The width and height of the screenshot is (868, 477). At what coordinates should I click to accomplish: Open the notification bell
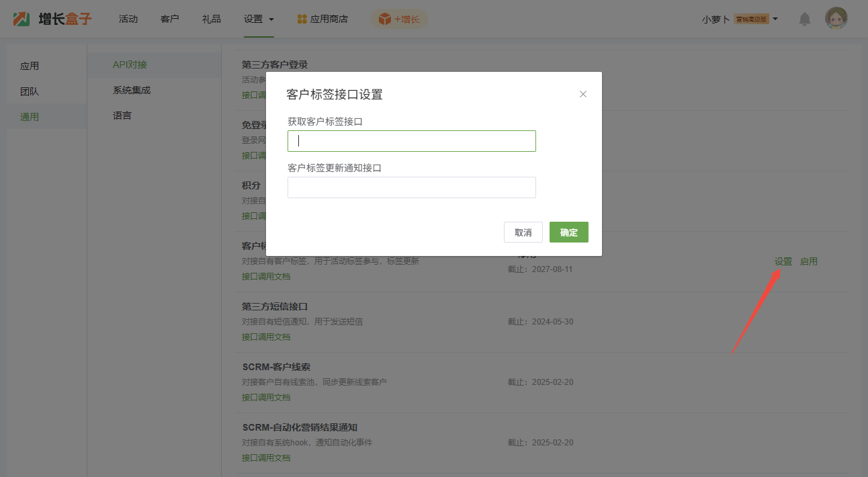pyautogui.click(x=805, y=19)
